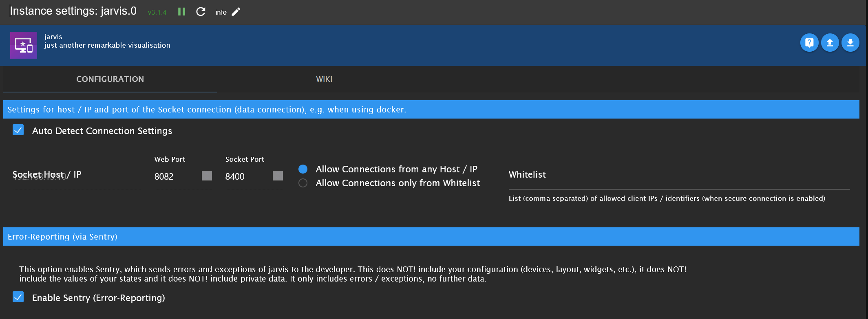Toggle Auto Detect Connection Settings checkbox

(x=18, y=130)
